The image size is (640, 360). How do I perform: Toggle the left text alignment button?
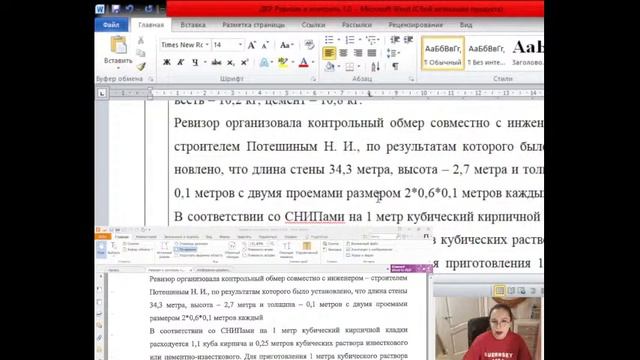pos(329,53)
